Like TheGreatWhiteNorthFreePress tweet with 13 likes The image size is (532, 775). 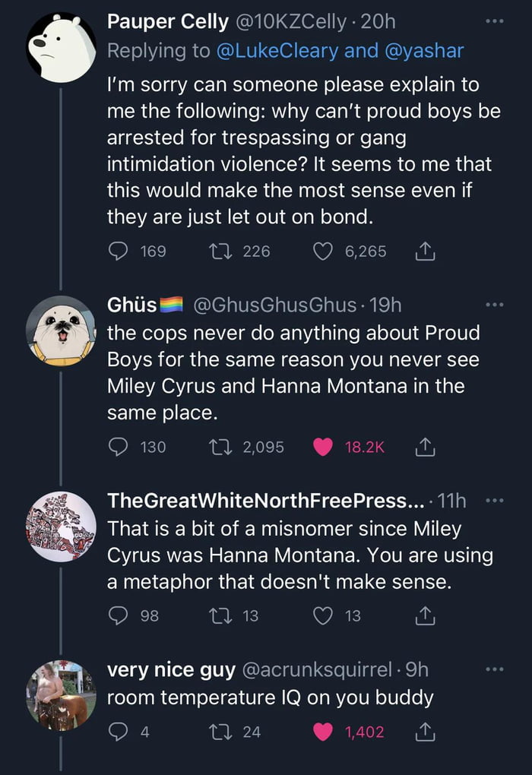tap(324, 615)
